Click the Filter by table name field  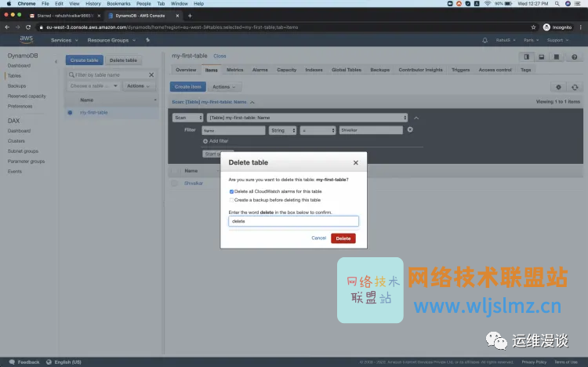click(111, 74)
